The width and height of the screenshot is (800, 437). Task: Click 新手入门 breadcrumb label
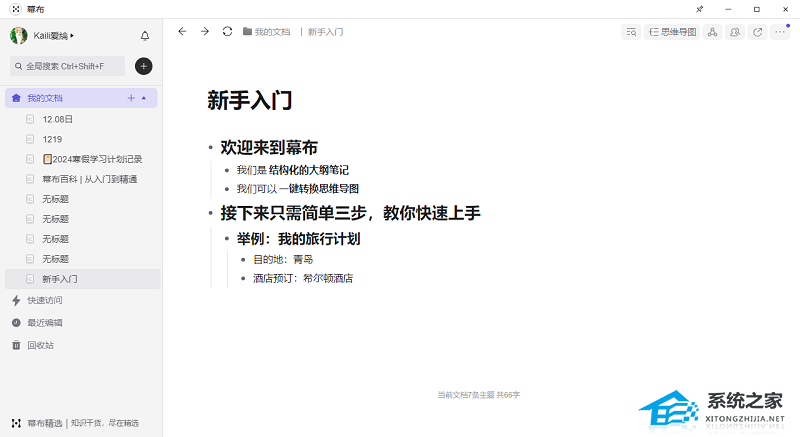point(326,32)
